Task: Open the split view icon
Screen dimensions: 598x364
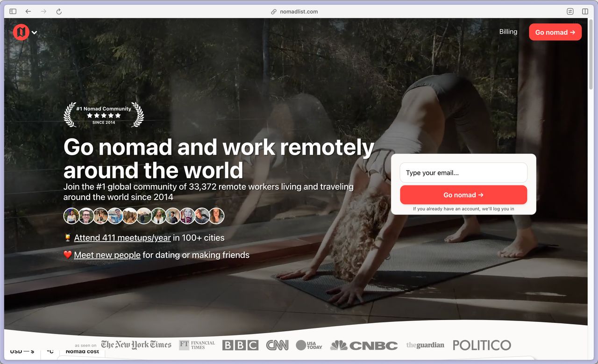Action: (x=585, y=11)
